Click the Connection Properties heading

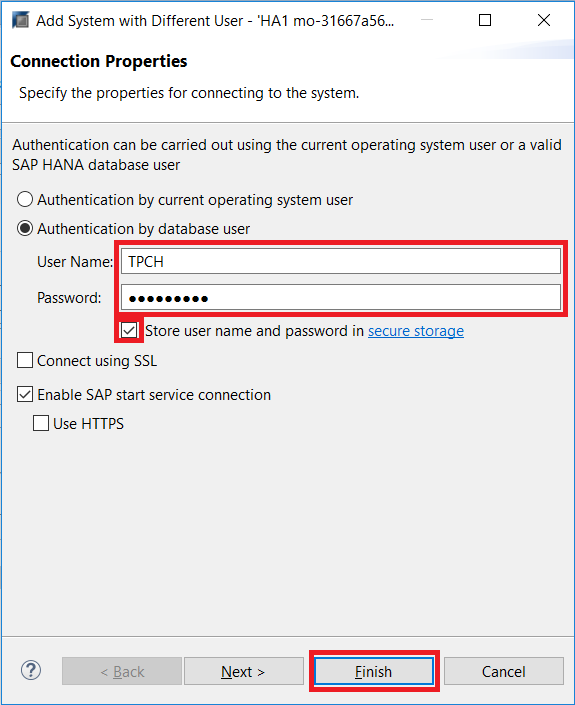pyautogui.click(x=98, y=61)
